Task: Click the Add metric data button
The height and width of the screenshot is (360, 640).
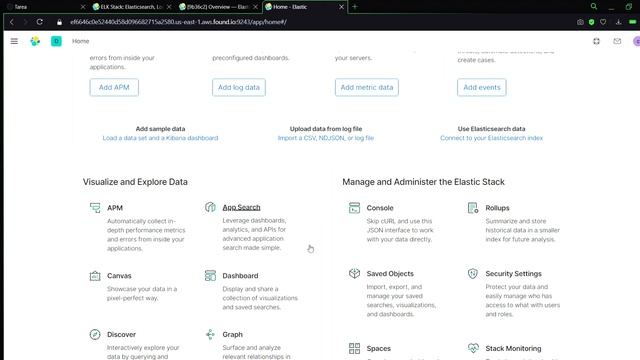Action: click(367, 87)
